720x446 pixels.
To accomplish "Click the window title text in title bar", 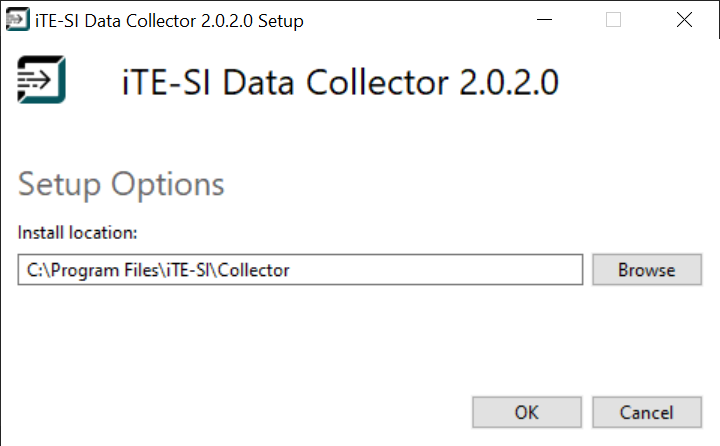I will (168, 20).
